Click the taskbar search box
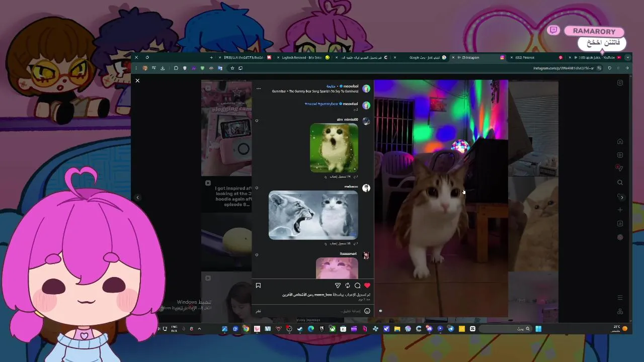644x362 pixels. (505, 329)
